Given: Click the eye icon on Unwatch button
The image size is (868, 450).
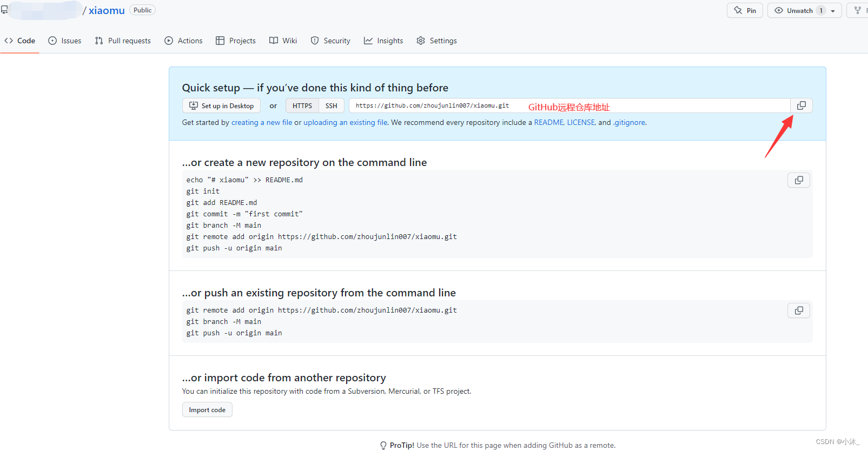Looking at the screenshot, I should (779, 10).
